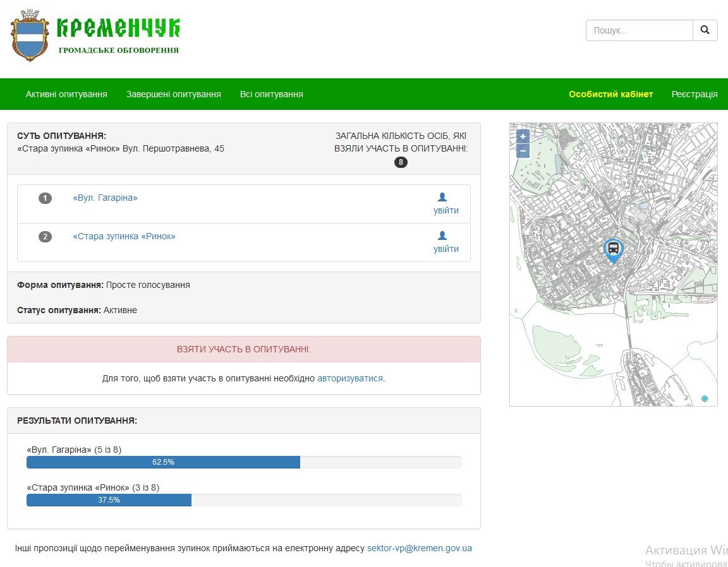This screenshot has width=728, height=567.
Task: Click the bus stop marker on map
Action: [x=612, y=249]
